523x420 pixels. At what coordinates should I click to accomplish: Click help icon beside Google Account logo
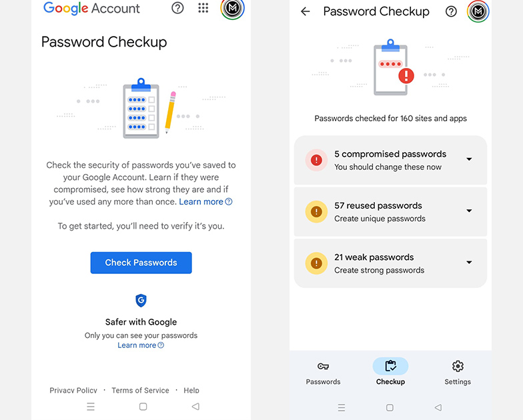coord(177,8)
